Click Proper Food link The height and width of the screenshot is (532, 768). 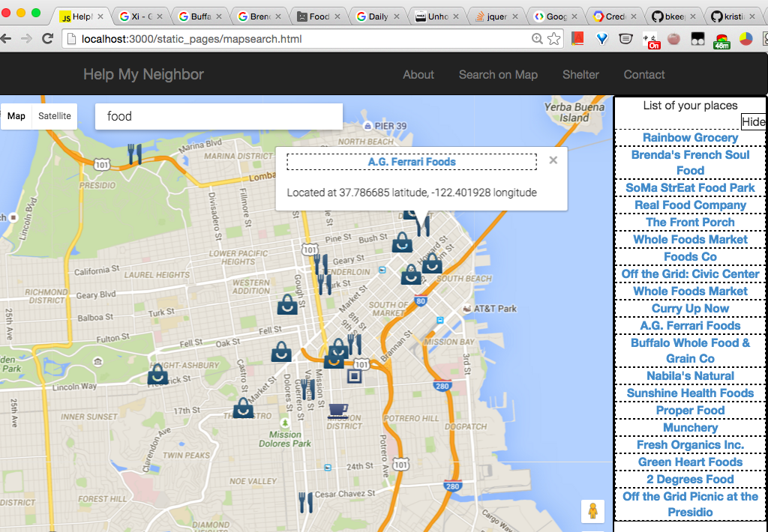pos(690,410)
